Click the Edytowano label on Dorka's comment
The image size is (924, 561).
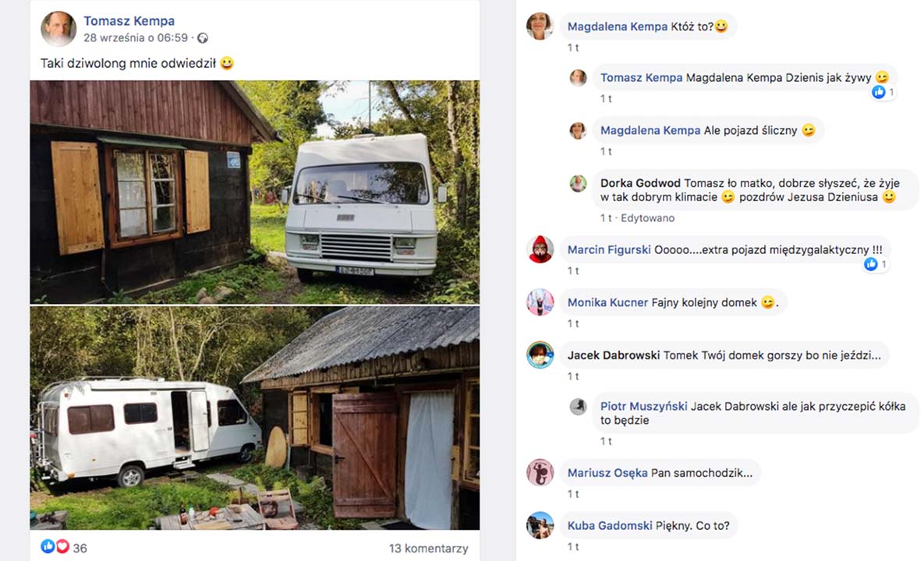pos(647,218)
